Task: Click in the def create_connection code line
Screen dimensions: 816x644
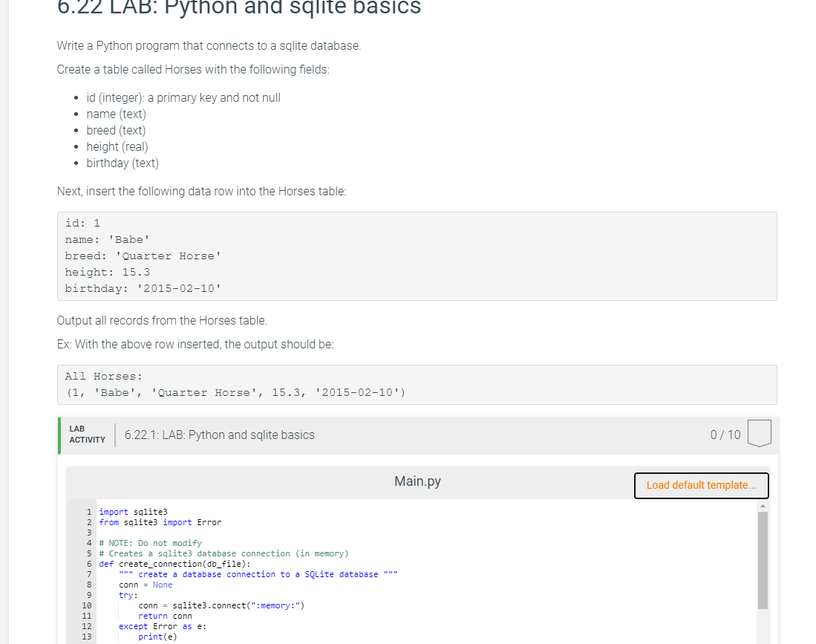Action: [x=174, y=564]
